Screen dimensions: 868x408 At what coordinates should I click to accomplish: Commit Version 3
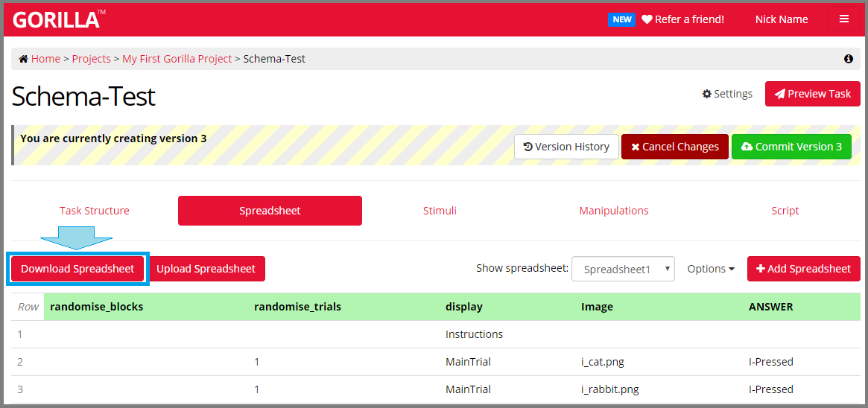[791, 147]
